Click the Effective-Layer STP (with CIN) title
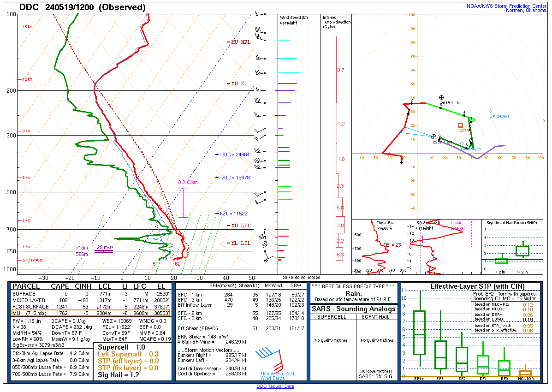The width and height of the screenshot is (552, 392). tap(470, 286)
